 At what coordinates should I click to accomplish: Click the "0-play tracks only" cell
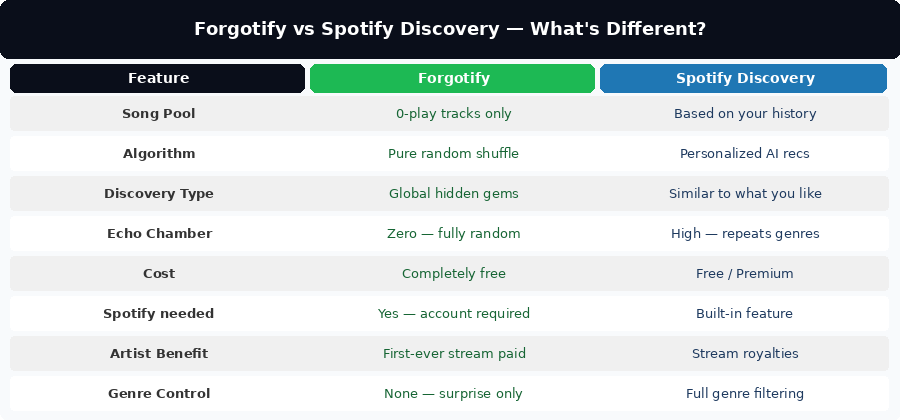(x=453, y=114)
